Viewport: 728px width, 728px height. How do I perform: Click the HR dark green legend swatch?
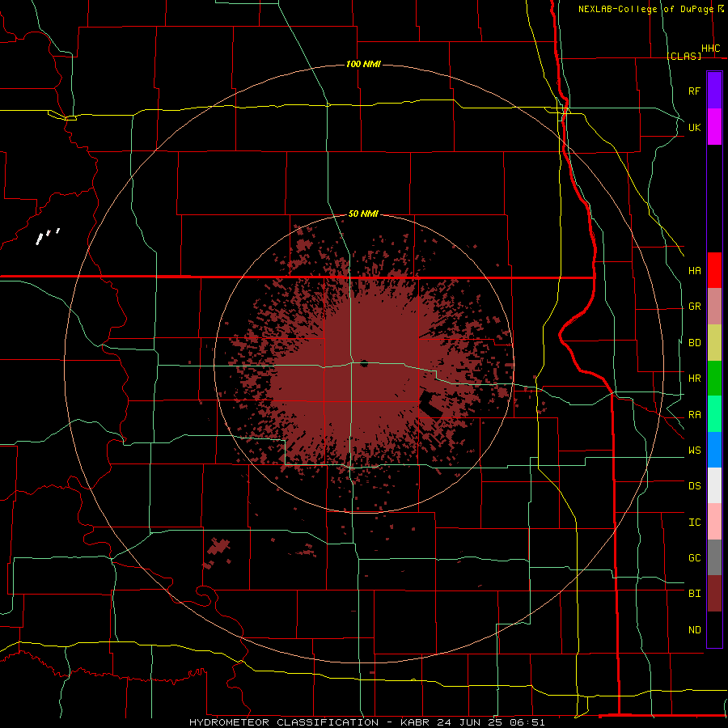[714, 379]
